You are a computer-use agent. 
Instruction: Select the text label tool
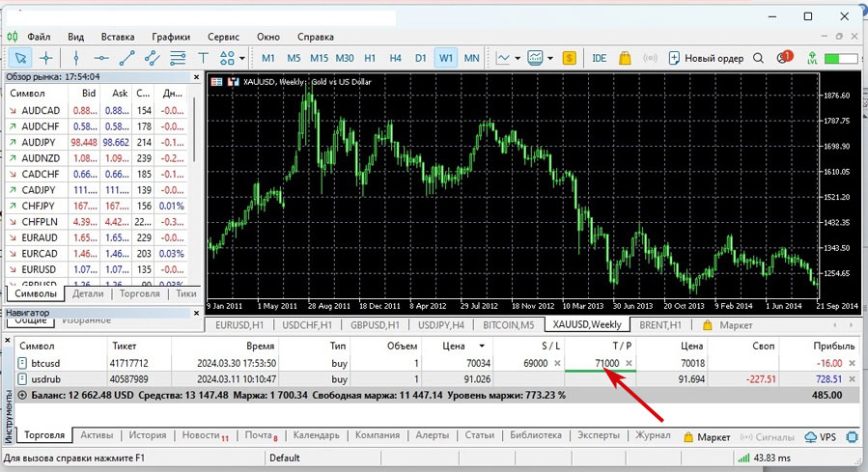click(x=203, y=58)
